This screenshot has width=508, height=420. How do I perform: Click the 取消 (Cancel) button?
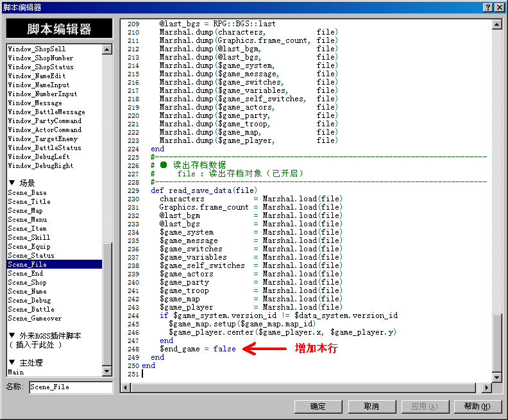[371, 407]
